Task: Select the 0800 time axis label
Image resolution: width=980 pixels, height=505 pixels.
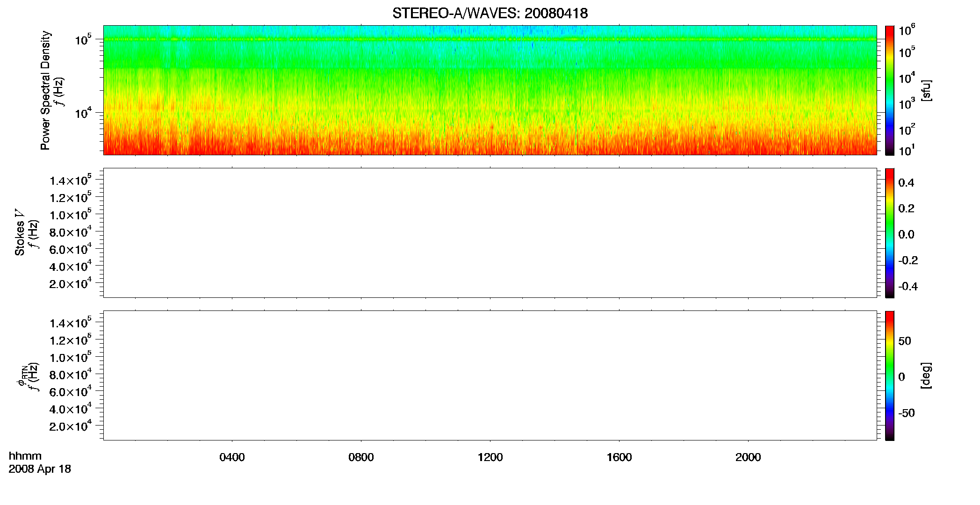Action: [x=361, y=457]
